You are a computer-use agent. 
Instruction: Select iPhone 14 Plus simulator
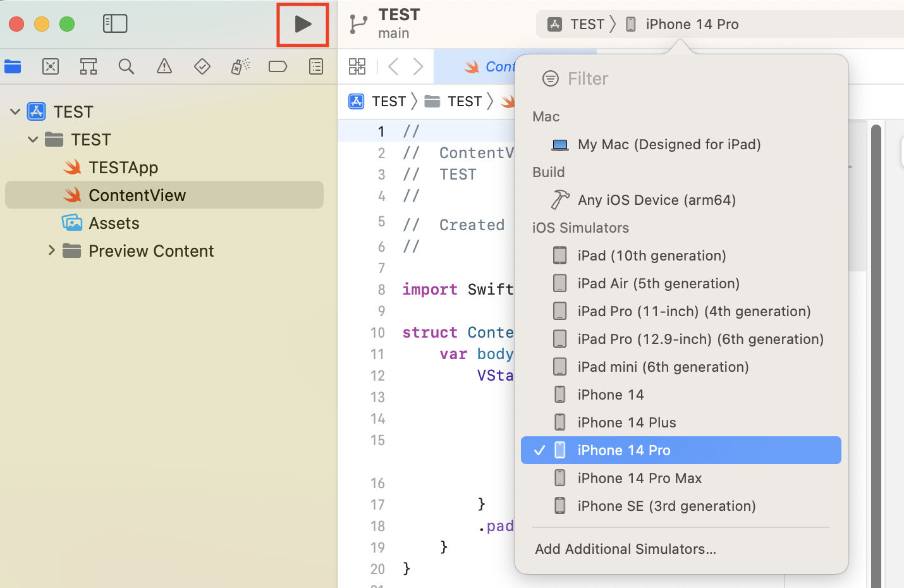681,423
